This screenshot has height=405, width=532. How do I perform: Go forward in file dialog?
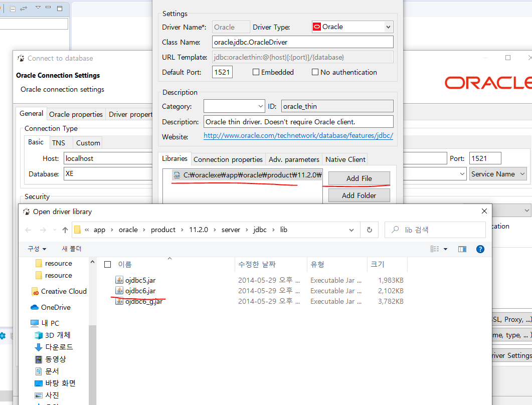pos(43,230)
